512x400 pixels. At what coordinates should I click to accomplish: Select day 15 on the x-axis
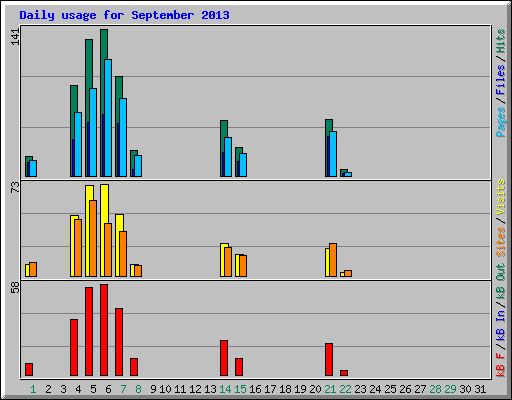coord(240,389)
